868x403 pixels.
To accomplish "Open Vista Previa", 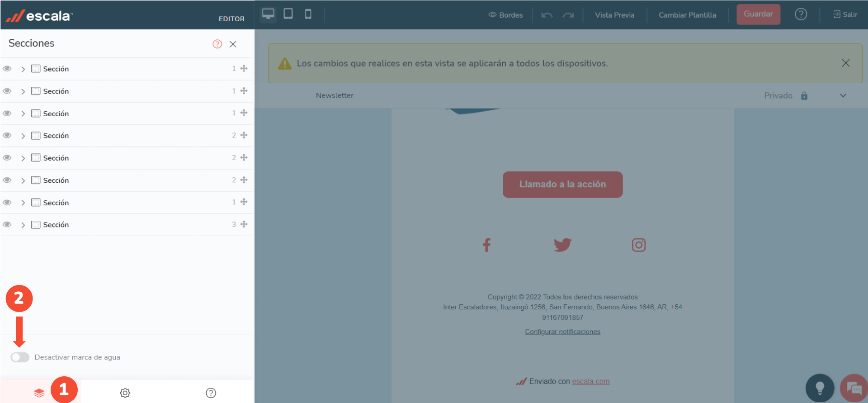I will point(614,15).
